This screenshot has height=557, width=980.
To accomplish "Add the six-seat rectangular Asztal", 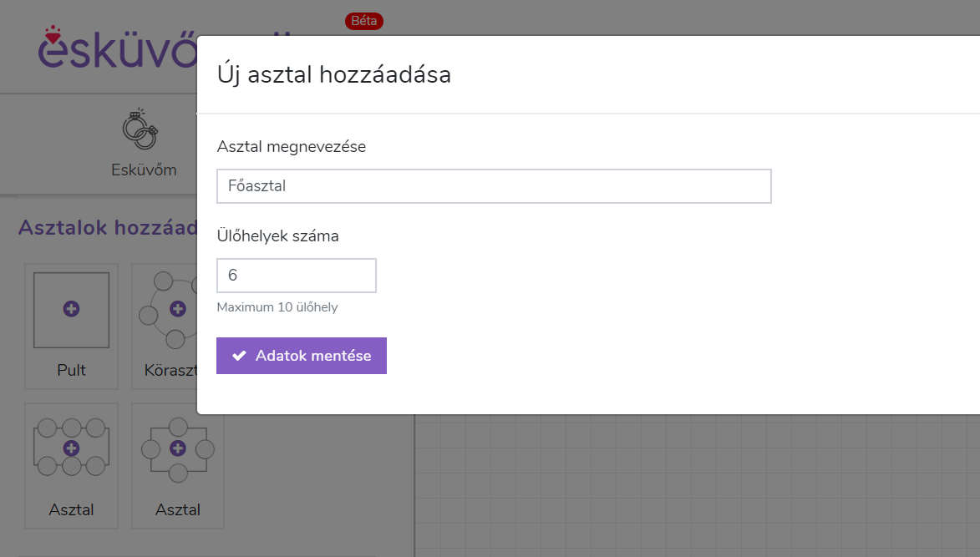I will (x=71, y=466).
